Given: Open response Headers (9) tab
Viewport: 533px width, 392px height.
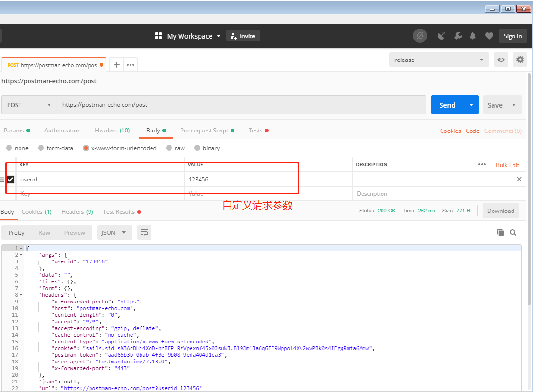Looking at the screenshot, I should (x=78, y=212).
